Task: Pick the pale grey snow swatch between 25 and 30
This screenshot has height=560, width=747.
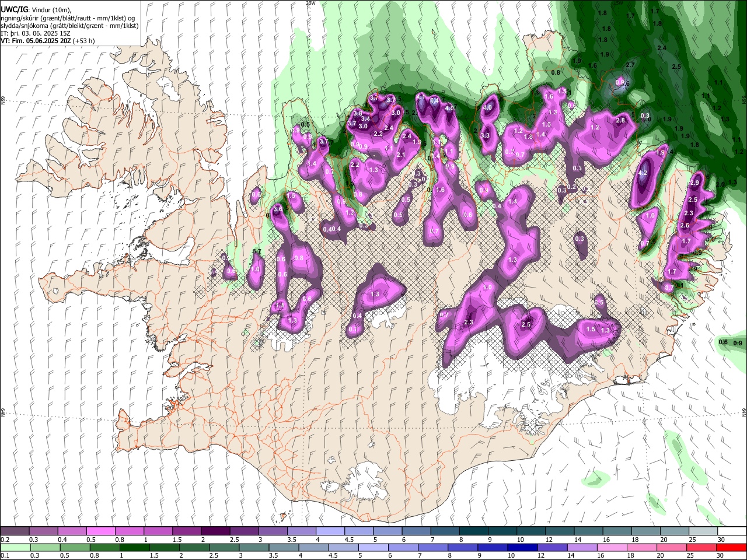Action: [703, 531]
